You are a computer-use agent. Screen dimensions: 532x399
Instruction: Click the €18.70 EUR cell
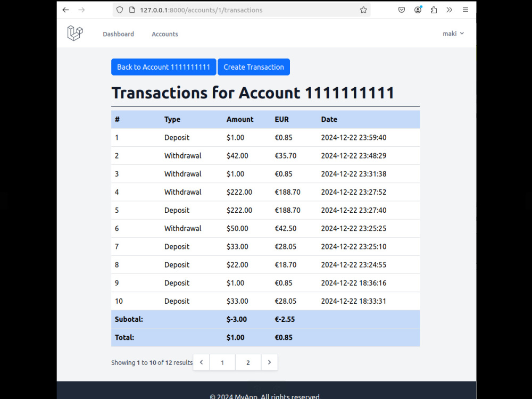[285, 264]
